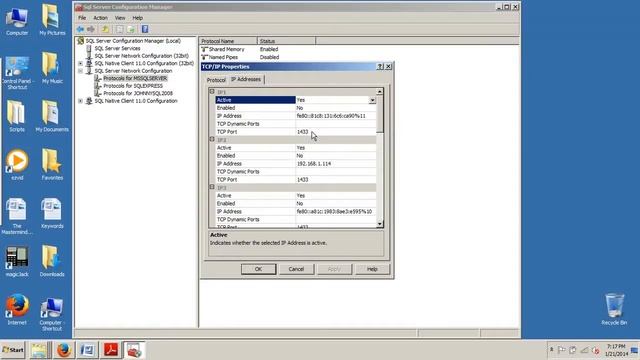Select Protocols for SQLEXPRESS
The image size is (640, 360).
point(133,86)
